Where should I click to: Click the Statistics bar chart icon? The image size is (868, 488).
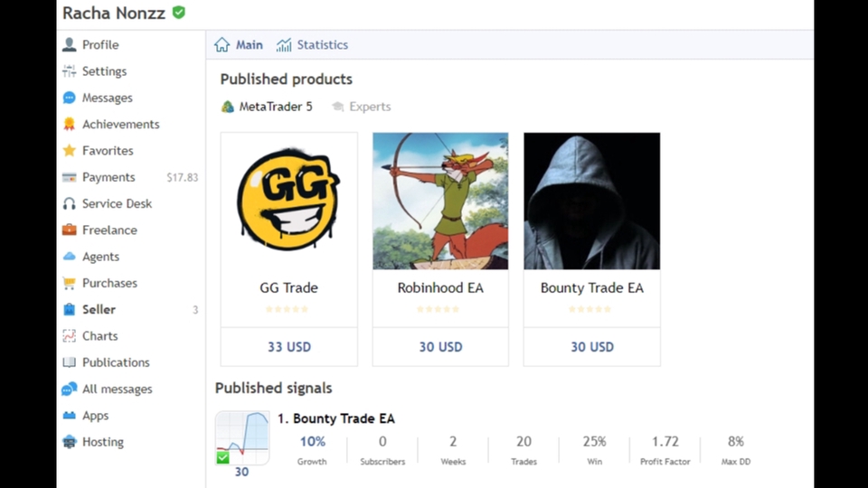click(x=284, y=45)
